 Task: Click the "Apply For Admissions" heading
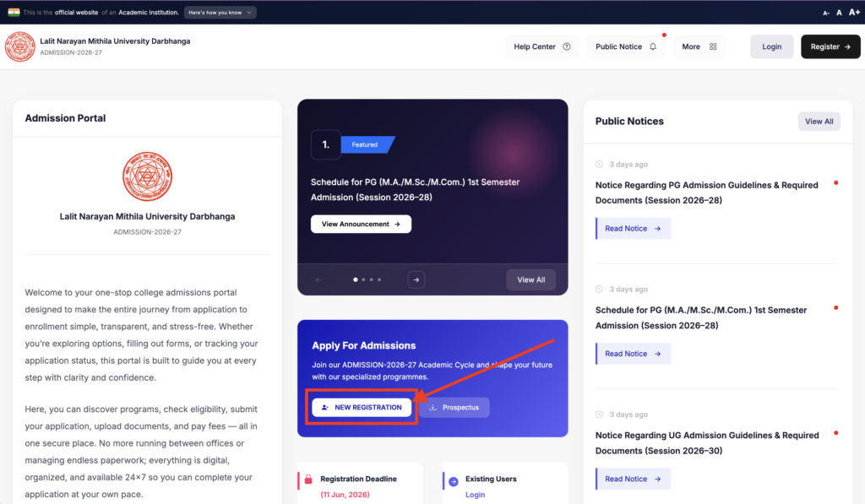click(363, 345)
